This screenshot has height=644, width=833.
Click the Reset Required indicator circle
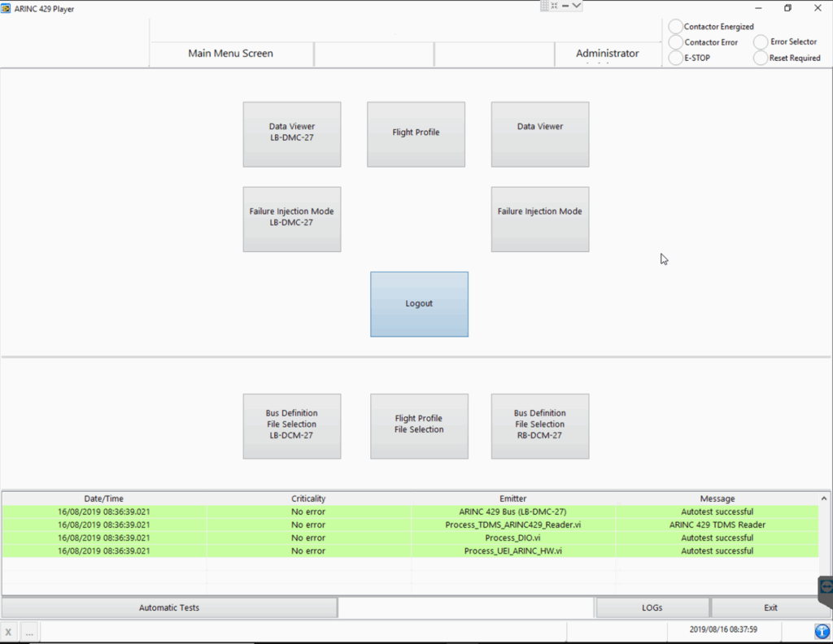click(761, 58)
